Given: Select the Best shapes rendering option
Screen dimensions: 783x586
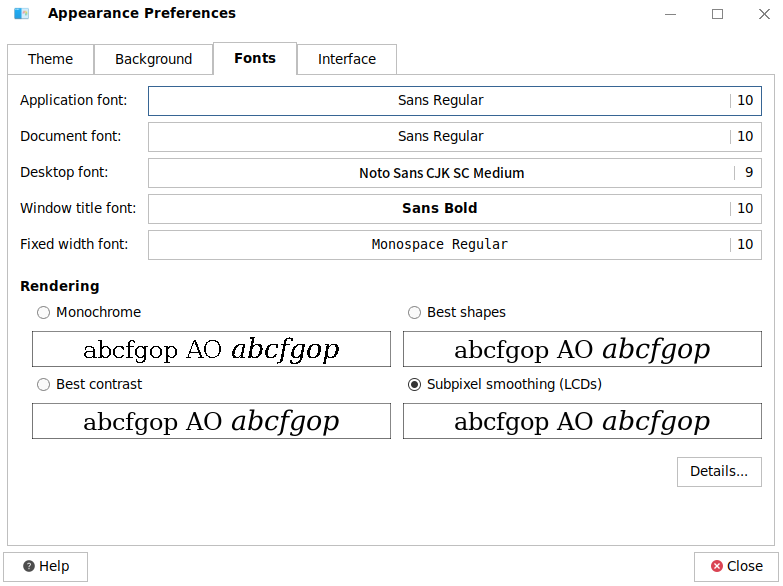Looking at the screenshot, I should pyautogui.click(x=414, y=312).
